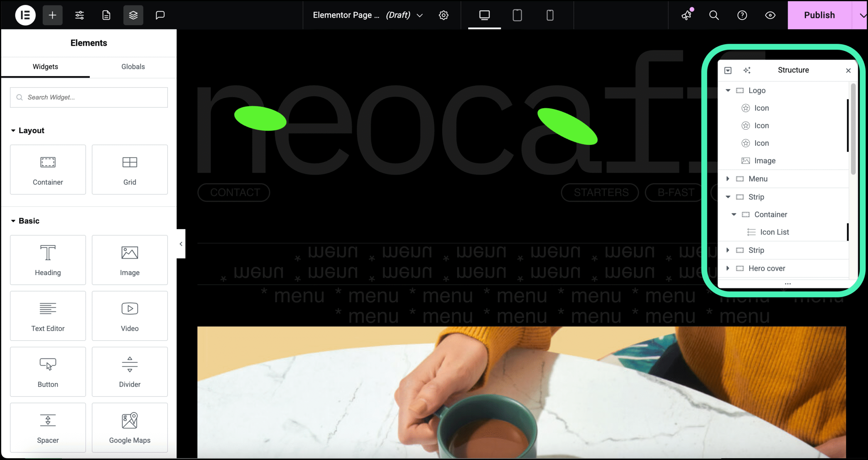Toggle the Structure layers icon
Viewport: 868px width, 460px height.
(x=133, y=15)
